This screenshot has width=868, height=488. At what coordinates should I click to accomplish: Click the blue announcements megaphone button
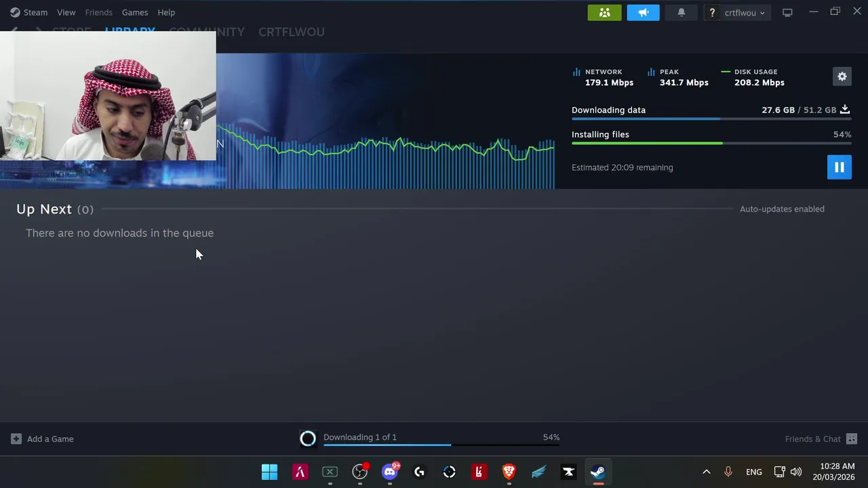point(643,12)
